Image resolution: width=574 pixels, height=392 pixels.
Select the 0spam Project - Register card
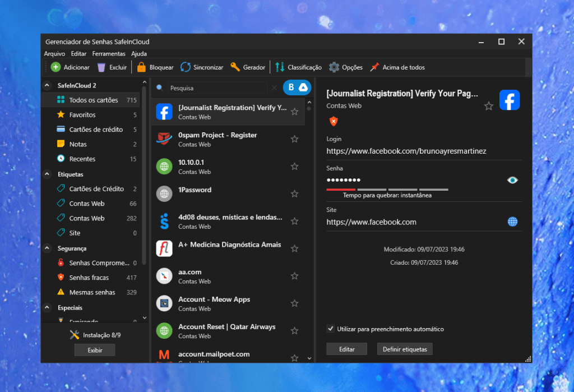[x=228, y=139]
